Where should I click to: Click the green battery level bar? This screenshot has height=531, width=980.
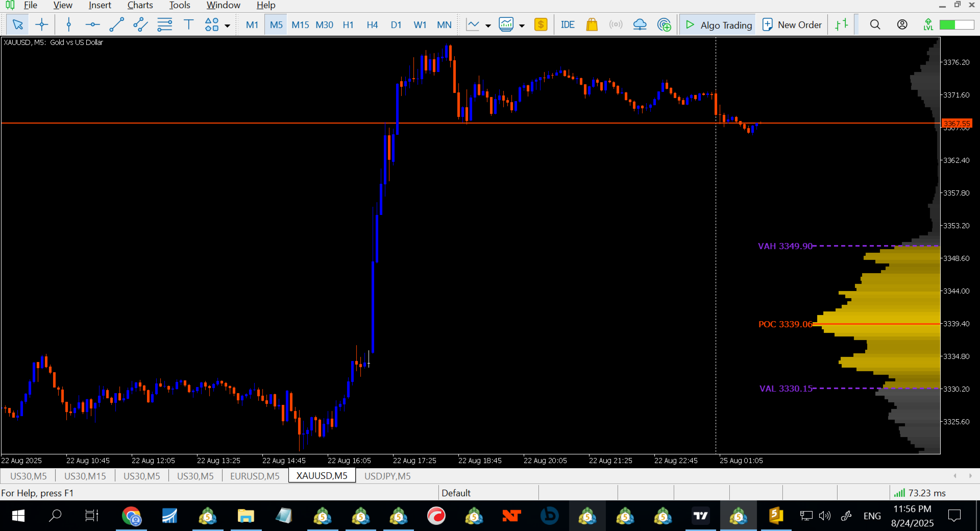coord(957,25)
